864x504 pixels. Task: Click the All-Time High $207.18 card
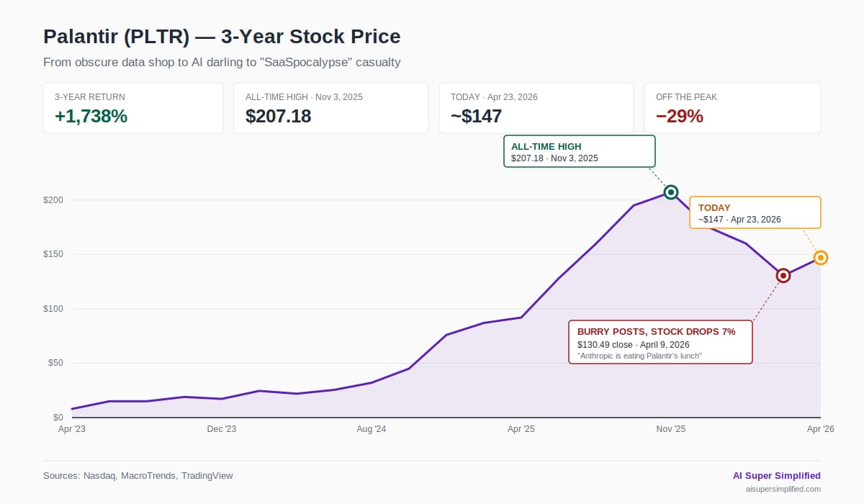tap(331, 108)
